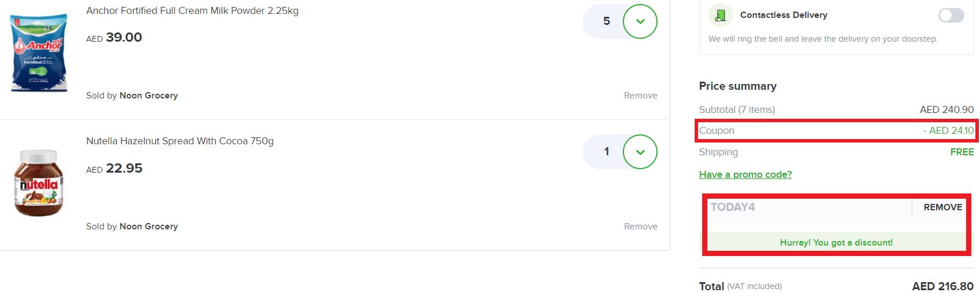Remove Anchor Milk Powder from cart
Screen dimensions: 980x296
pyautogui.click(x=640, y=96)
